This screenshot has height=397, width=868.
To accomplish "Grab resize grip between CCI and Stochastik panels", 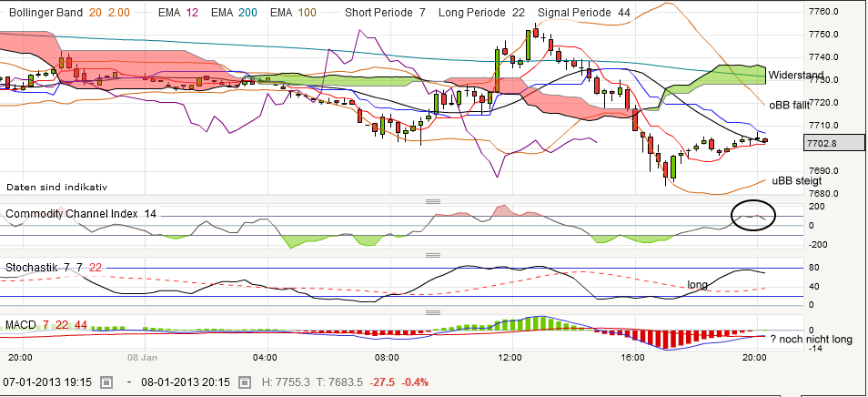I will pos(433,255).
